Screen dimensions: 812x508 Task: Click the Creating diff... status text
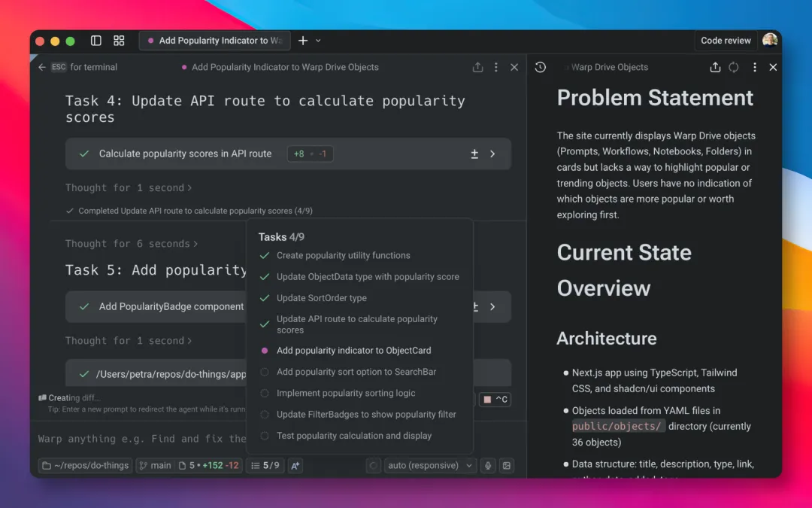coord(74,397)
